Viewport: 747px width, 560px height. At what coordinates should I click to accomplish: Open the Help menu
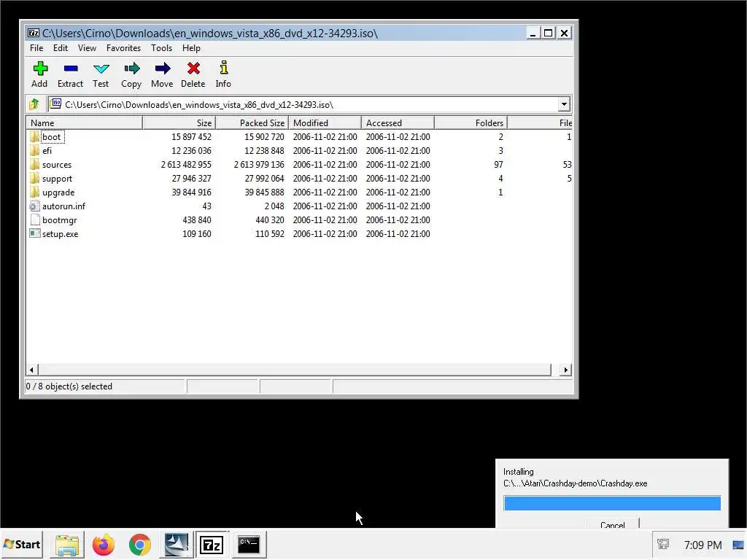tap(191, 48)
